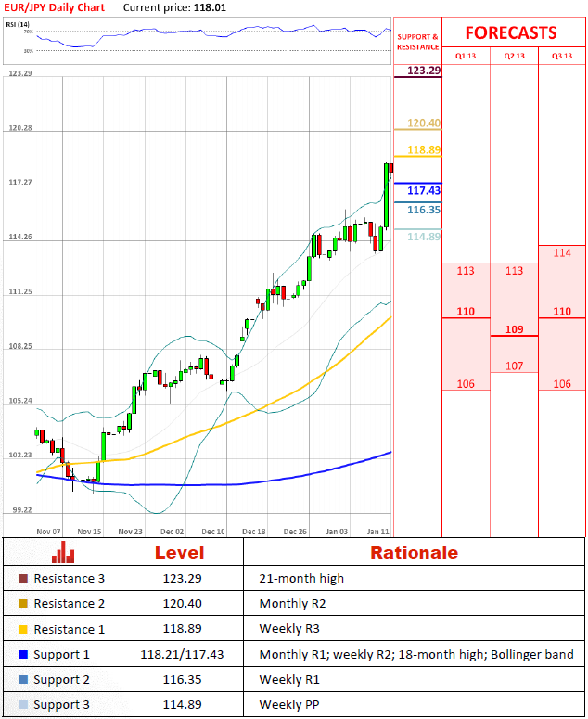
Task: Click the Q2 13 low forecast 107
Action: 514,366
